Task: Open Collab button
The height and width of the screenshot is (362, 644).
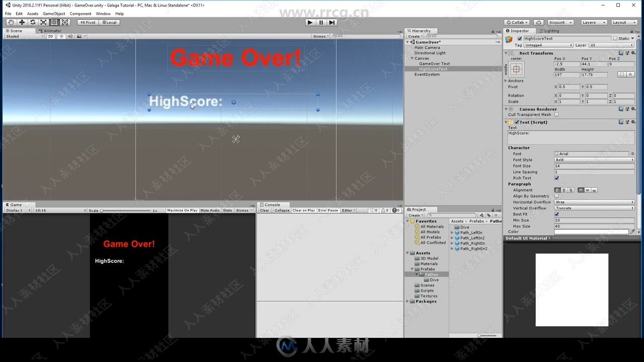Action: tap(518, 22)
